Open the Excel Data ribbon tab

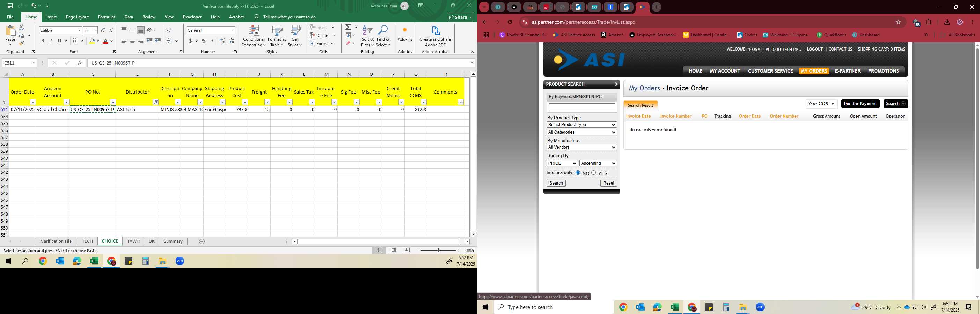(129, 17)
